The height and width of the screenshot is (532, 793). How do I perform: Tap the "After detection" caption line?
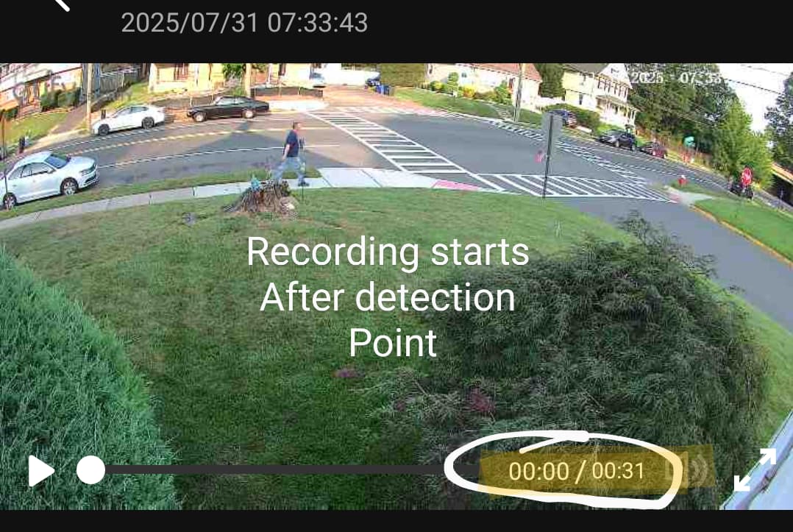[388, 297]
